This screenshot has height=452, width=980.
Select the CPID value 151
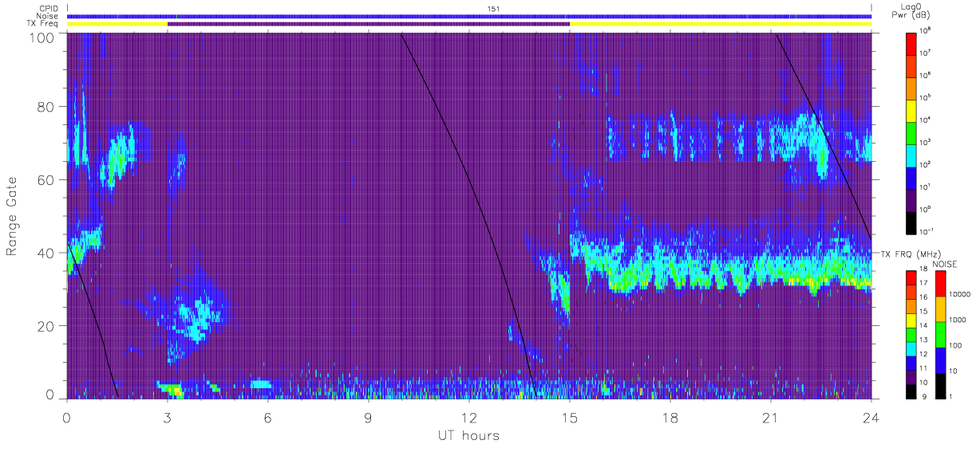pos(494,9)
